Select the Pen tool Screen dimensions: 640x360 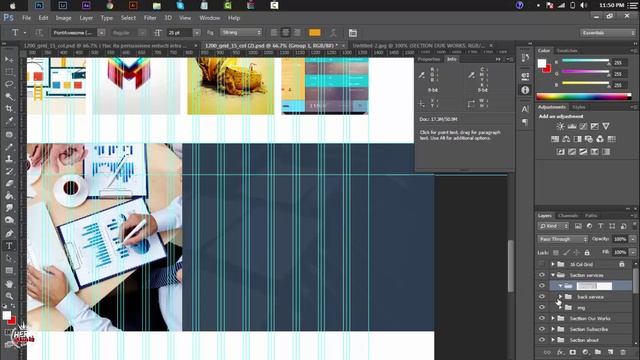[9, 233]
